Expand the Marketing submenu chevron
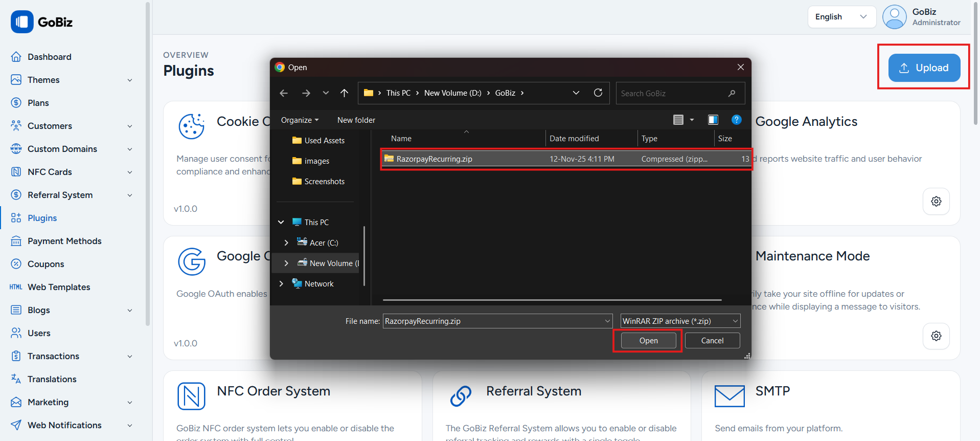The width and height of the screenshot is (980, 441). tap(130, 403)
